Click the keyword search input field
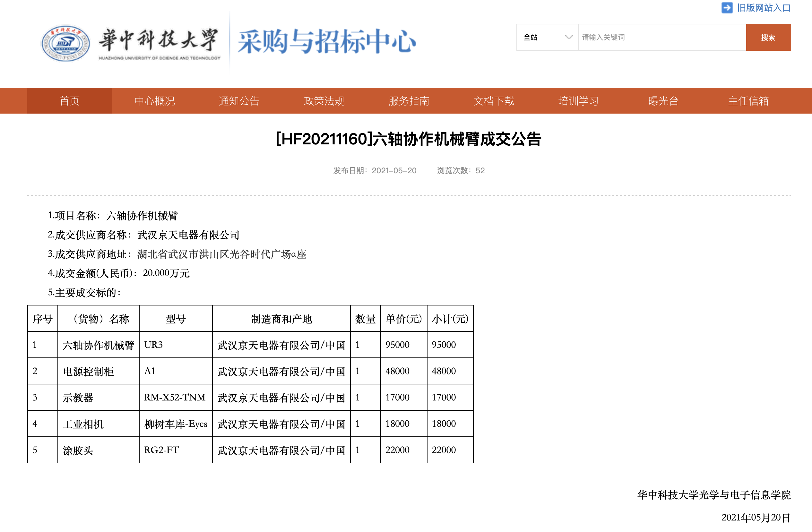 662,37
